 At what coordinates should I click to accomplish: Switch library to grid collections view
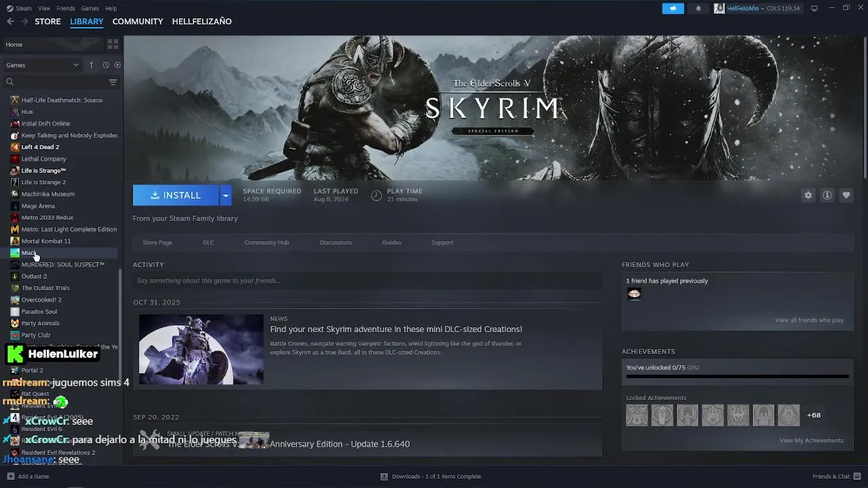pos(113,44)
